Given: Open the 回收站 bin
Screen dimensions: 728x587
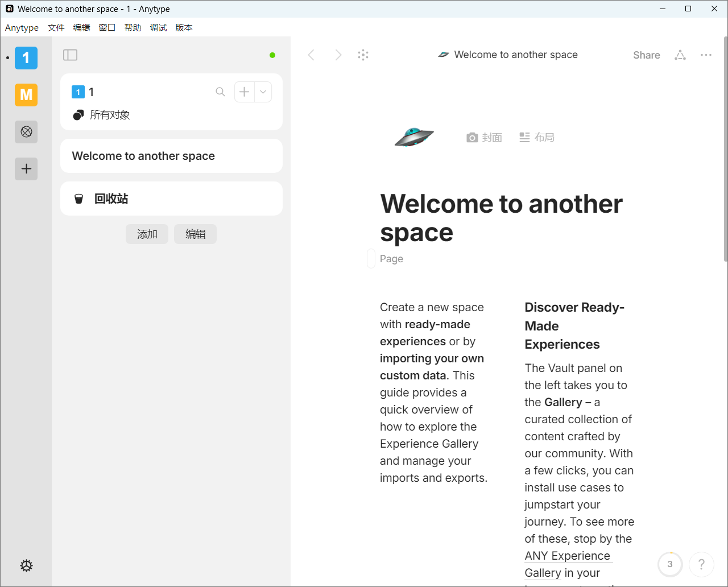Looking at the screenshot, I should [171, 199].
